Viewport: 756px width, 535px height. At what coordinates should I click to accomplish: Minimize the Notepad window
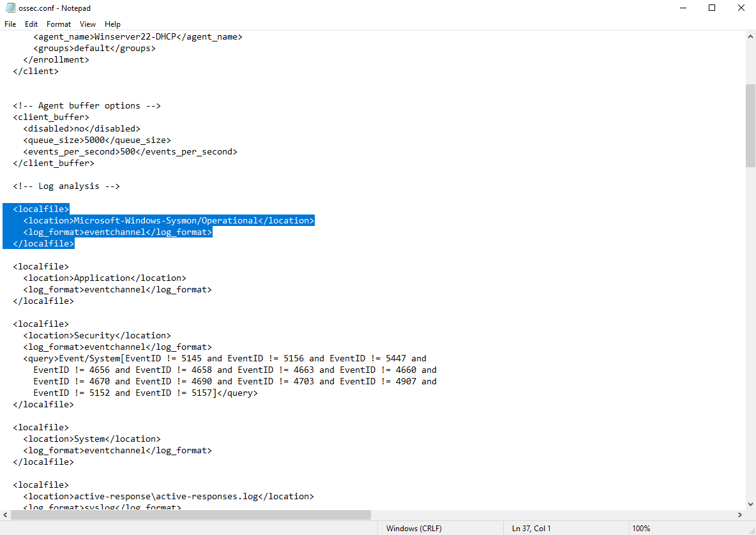point(683,8)
